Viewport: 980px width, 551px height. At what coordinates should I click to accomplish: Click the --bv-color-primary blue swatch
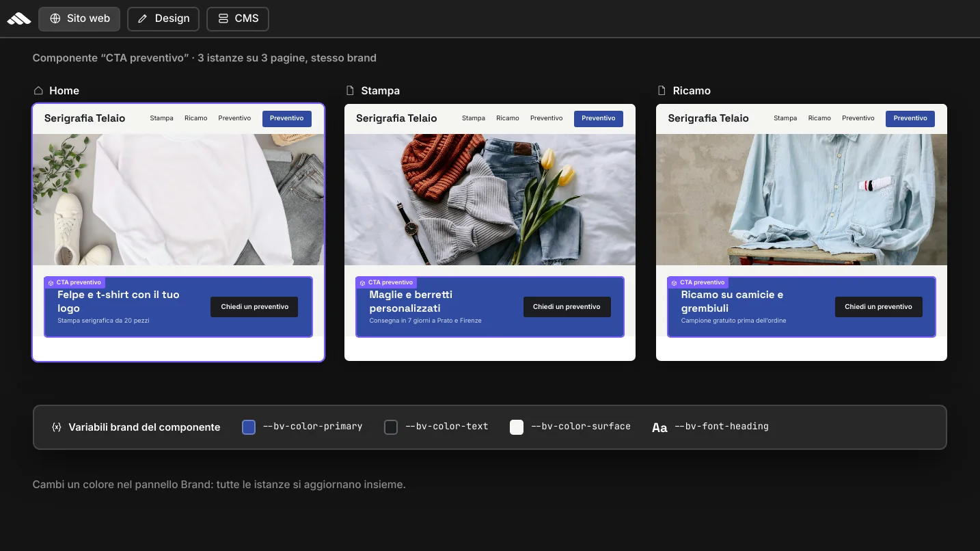tap(249, 427)
